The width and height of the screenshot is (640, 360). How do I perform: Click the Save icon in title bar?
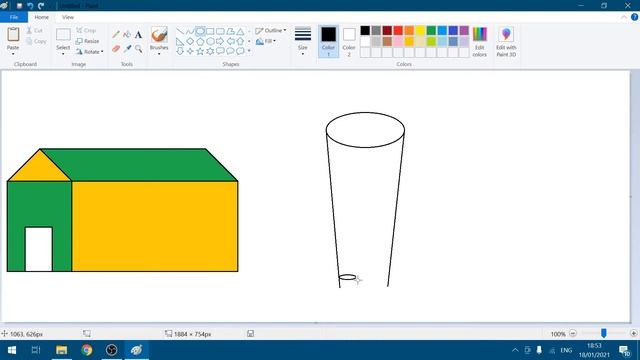(x=19, y=6)
